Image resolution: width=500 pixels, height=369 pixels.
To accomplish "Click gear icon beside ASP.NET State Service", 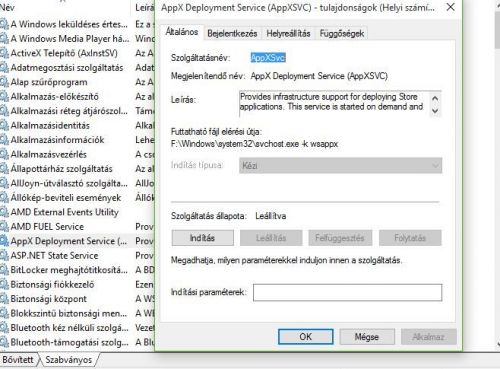I will (4, 256).
